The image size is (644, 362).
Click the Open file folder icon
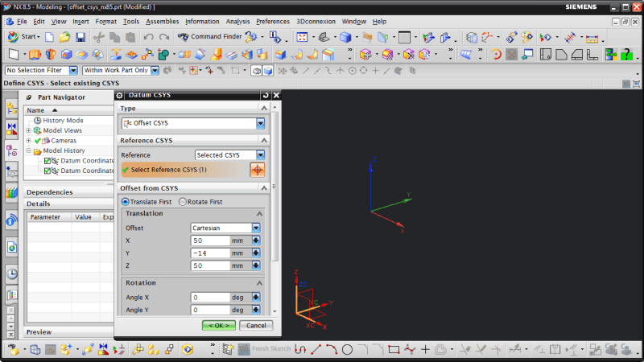(63, 37)
